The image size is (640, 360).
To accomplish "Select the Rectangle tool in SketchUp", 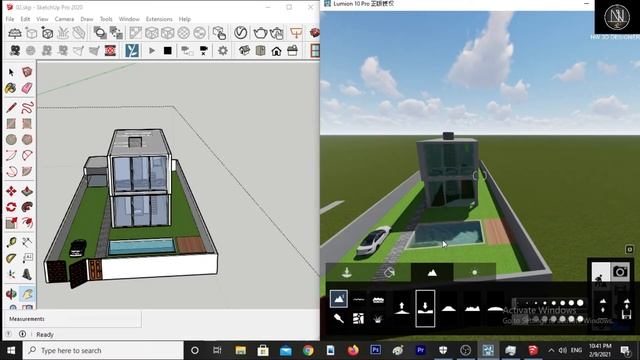I will pyautogui.click(x=11, y=123).
